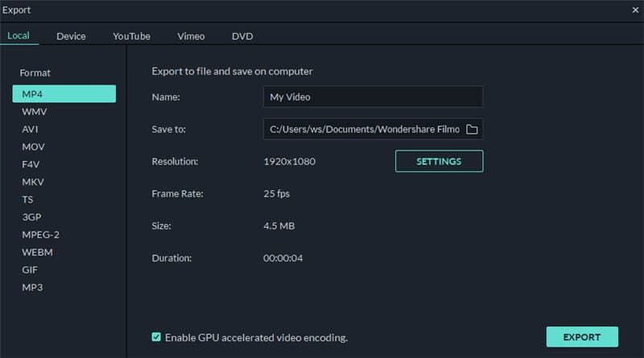Pick WEBM in the format list
The image size is (644, 358).
coord(36,252)
